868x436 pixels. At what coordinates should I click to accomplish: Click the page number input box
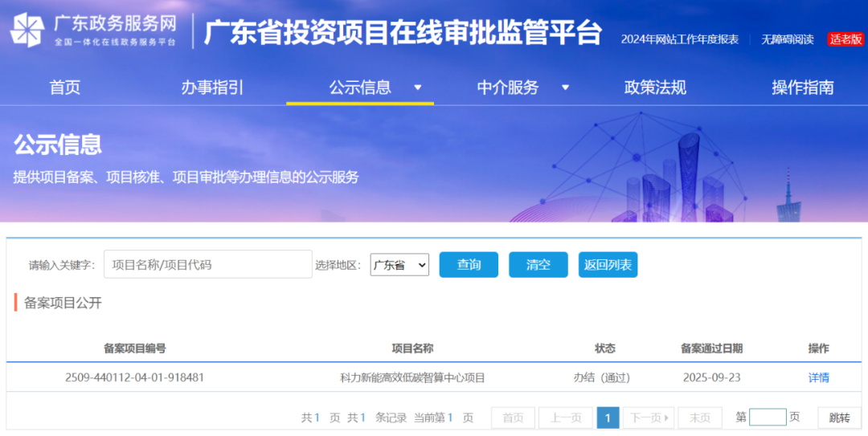(767, 418)
